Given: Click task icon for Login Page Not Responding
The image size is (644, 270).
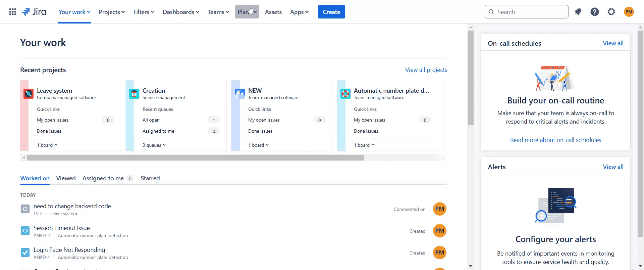Looking at the screenshot, I should click(x=25, y=253).
